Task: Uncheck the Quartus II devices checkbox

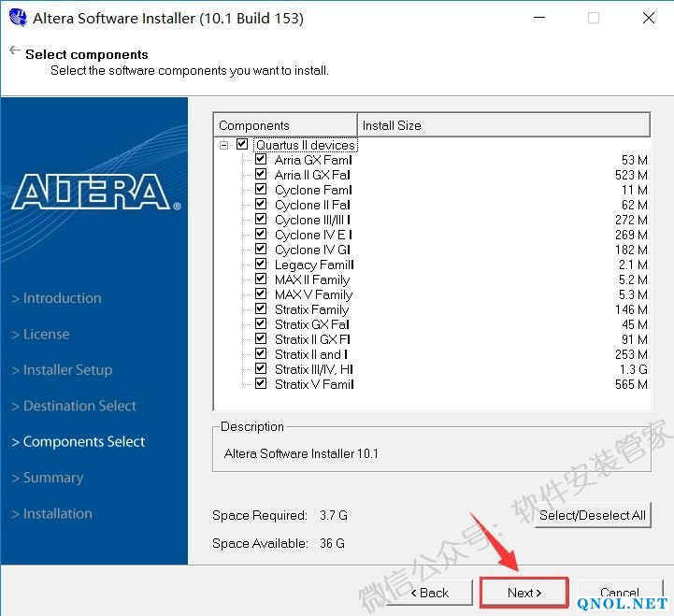Action: [x=242, y=145]
